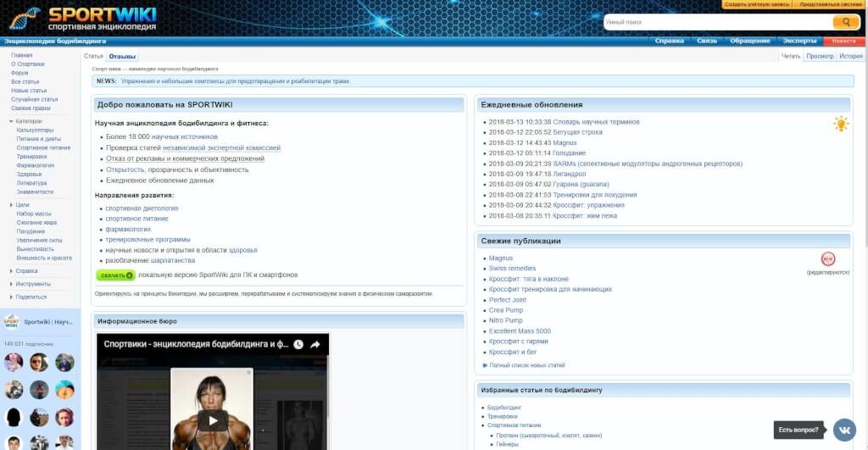Click the video share arrow icon
The image size is (868, 450).
315,344
